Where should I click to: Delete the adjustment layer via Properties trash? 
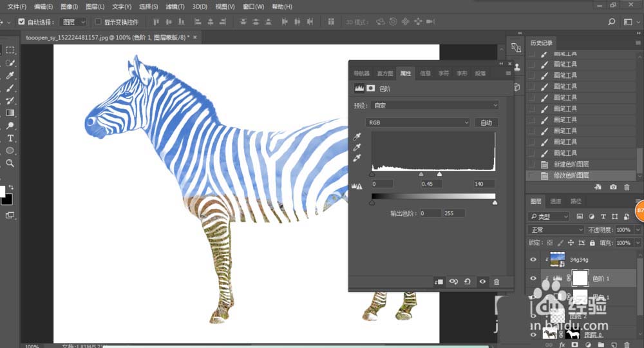pyautogui.click(x=497, y=282)
